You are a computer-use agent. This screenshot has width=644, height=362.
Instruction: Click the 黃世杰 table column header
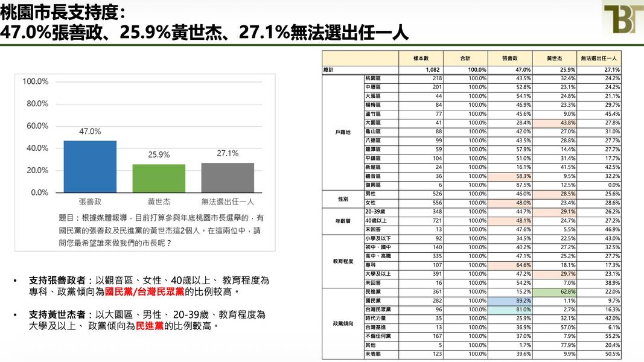click(555, 59)
